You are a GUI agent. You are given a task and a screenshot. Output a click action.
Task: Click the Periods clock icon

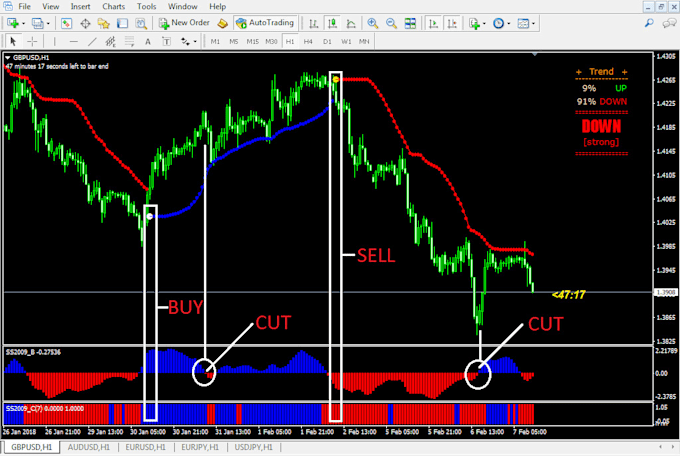click(499, 23)
